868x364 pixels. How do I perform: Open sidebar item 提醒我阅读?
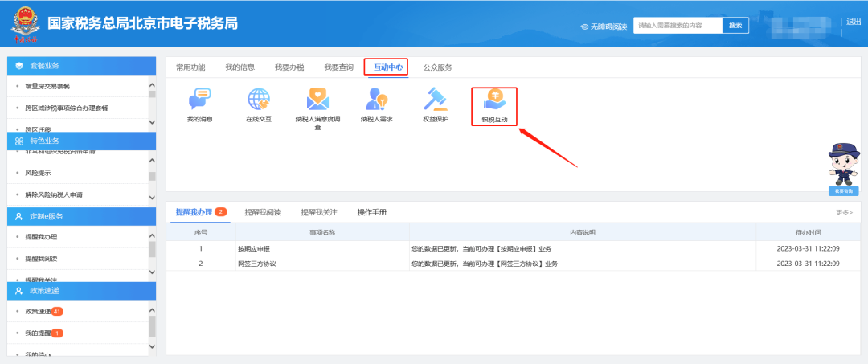coord(42,259)
